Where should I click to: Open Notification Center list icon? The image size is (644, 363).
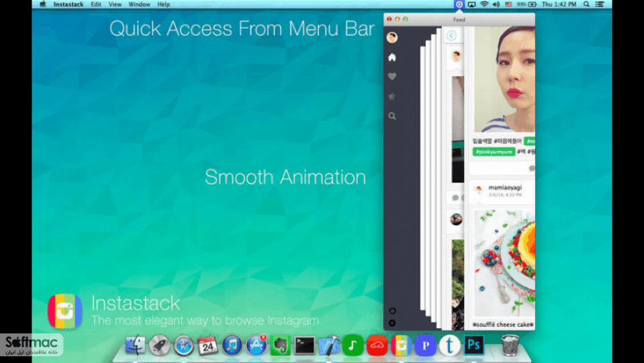pyautogui.click(x=600, y=4)
